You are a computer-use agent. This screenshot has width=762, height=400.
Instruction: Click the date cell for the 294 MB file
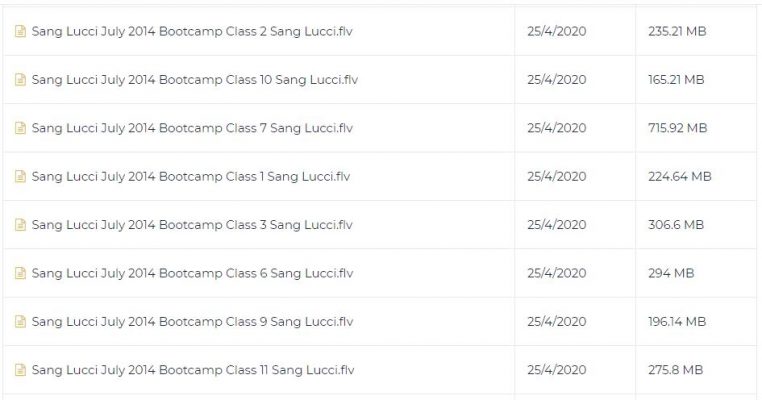(x=556, y=274)
